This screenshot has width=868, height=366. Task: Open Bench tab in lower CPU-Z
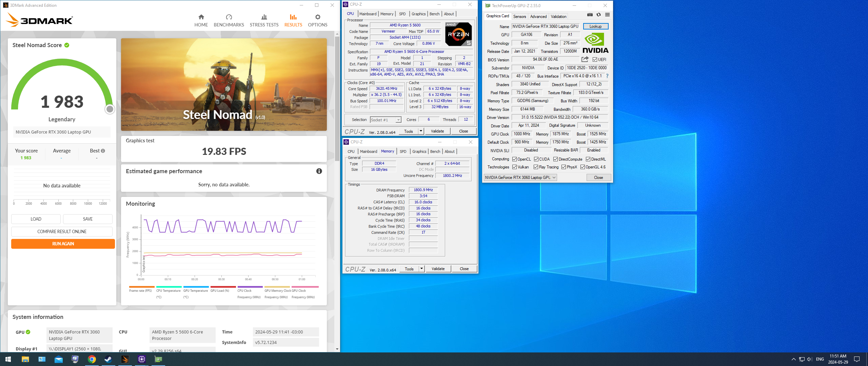coord(435,151)
